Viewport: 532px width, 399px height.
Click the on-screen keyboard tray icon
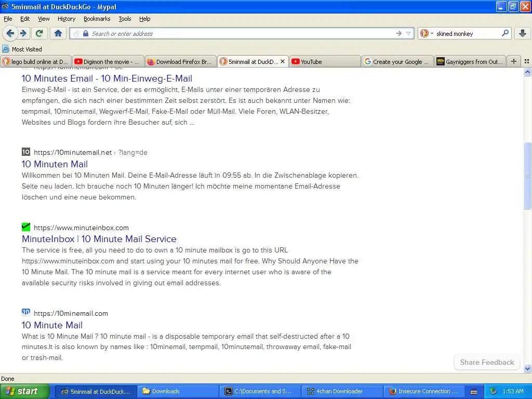[x=474, y=392]
